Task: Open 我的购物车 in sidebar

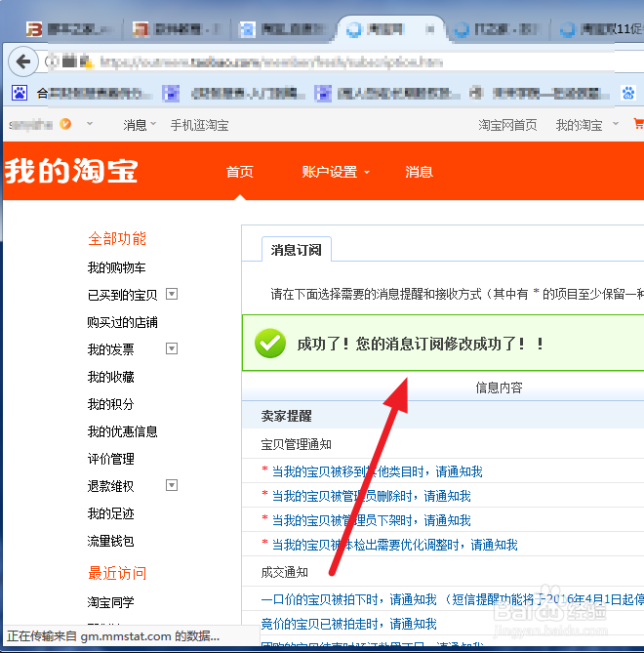Action: (116, 267)
